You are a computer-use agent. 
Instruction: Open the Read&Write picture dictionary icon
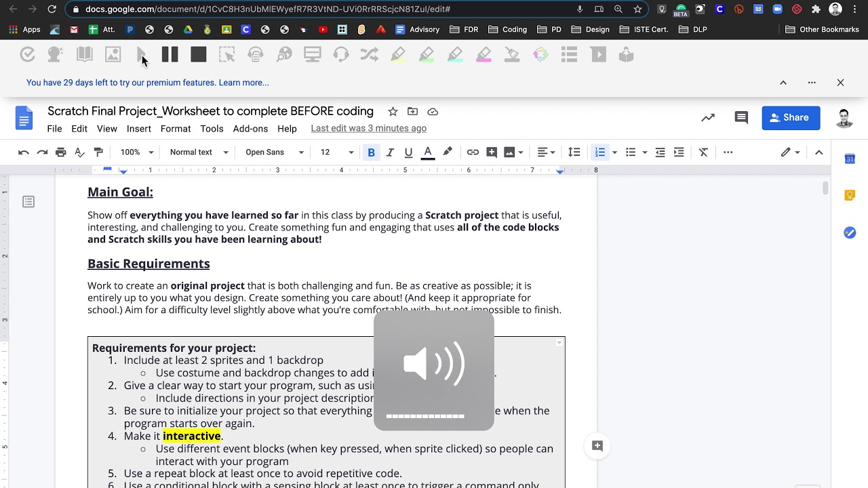pyautogui.click(x=113, y=55)
